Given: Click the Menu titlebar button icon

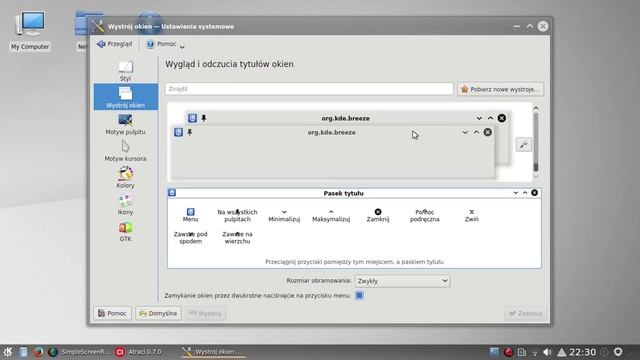Looking at the screenshot, I should 191,212.
